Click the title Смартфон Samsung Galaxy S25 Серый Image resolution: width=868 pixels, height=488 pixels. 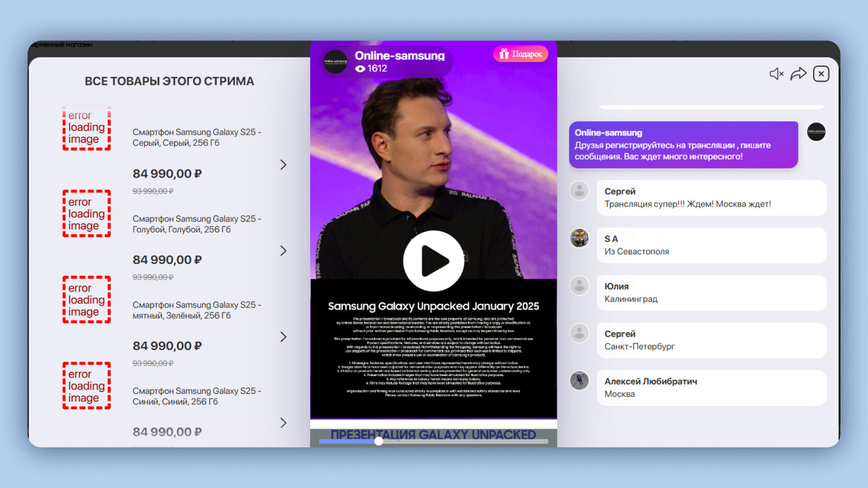197,137
